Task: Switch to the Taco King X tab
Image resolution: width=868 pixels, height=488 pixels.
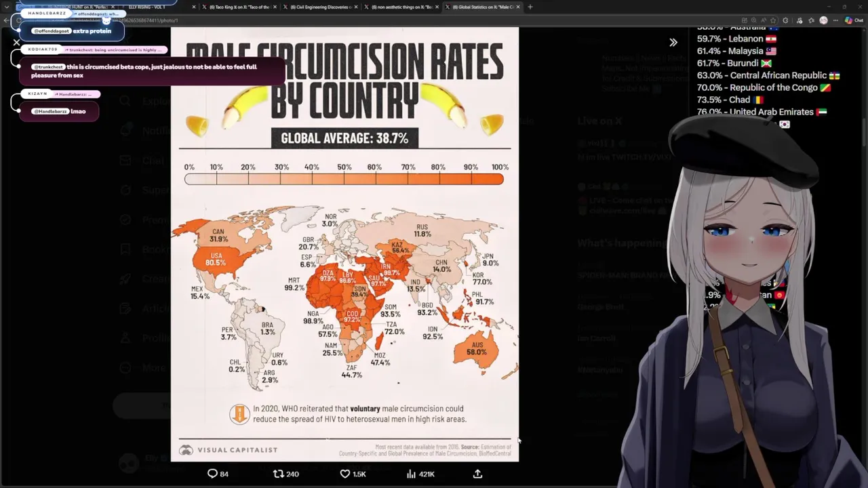Action: [x=239, y=7]
